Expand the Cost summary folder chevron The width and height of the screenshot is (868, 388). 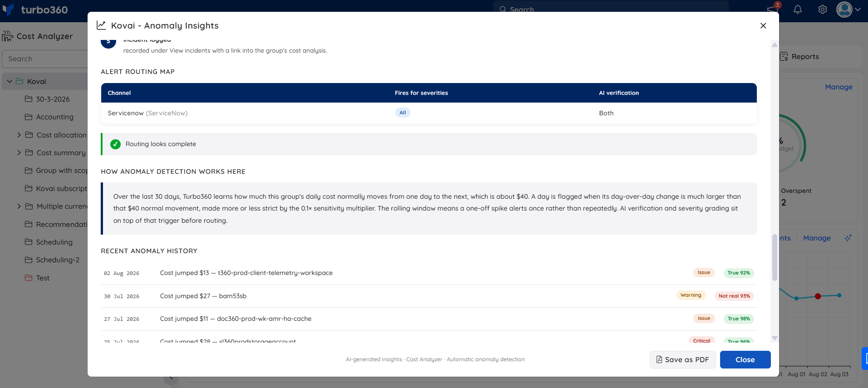pos(19,152)
